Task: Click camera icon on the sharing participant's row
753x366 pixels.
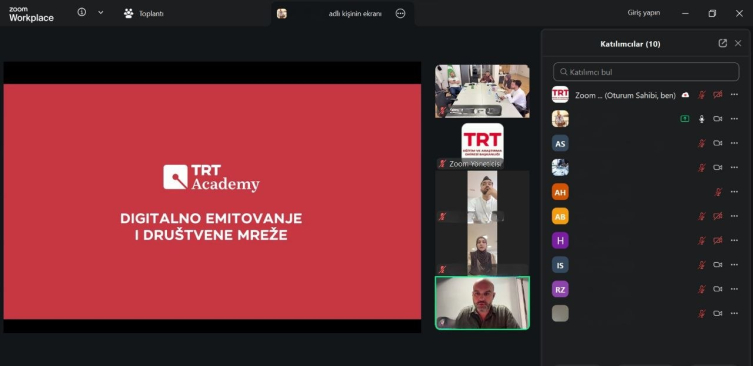Action: pyautogui.click(x=717, y=119)
